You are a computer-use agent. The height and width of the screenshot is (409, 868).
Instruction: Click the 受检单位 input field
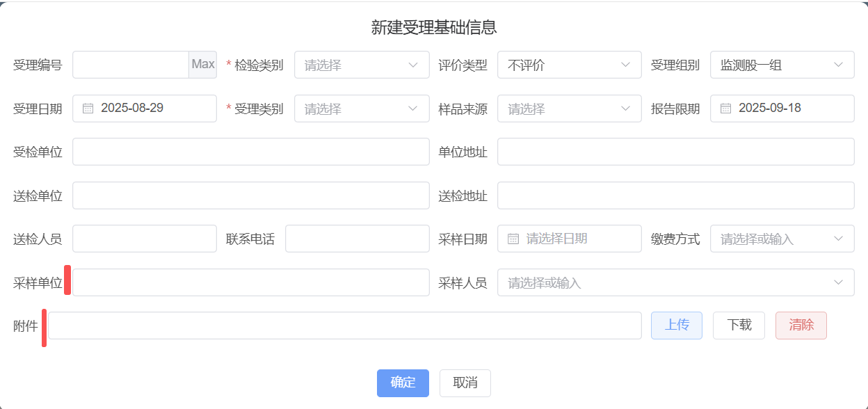click(250, 152)
